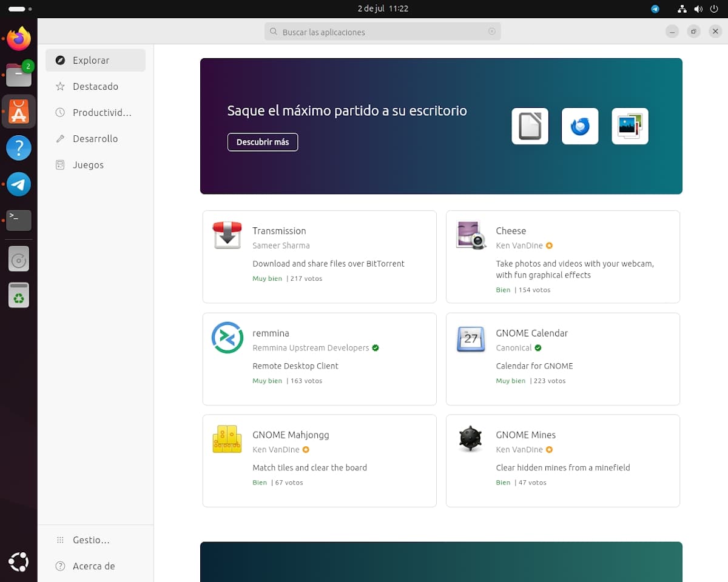
Task: Click the "217 votos" rating text
Action: point(306,279)
